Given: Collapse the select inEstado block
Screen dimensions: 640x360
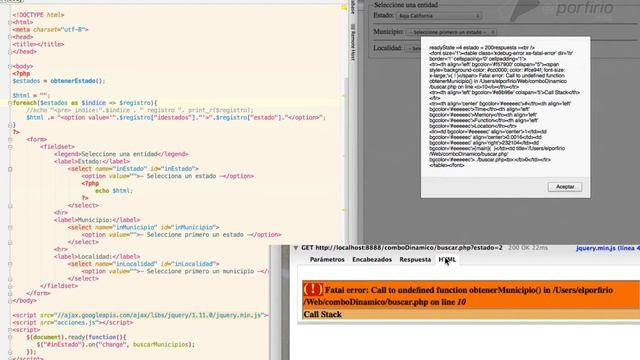Looking at the screenshot, I should pyautogui.click(x=10, y=169).
